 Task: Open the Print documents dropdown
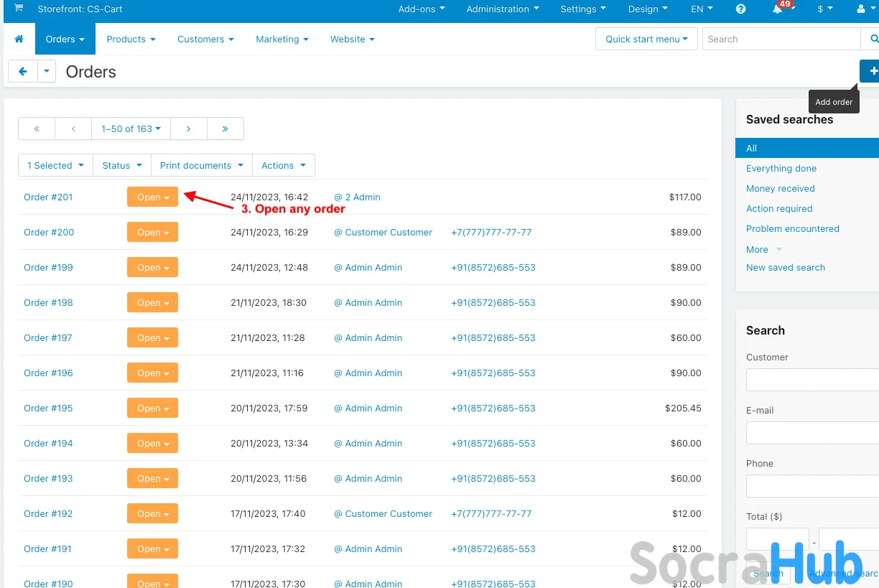point(201,165)
